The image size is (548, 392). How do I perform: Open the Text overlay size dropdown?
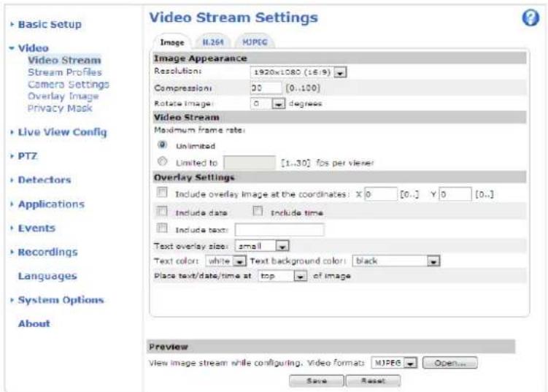262,246
